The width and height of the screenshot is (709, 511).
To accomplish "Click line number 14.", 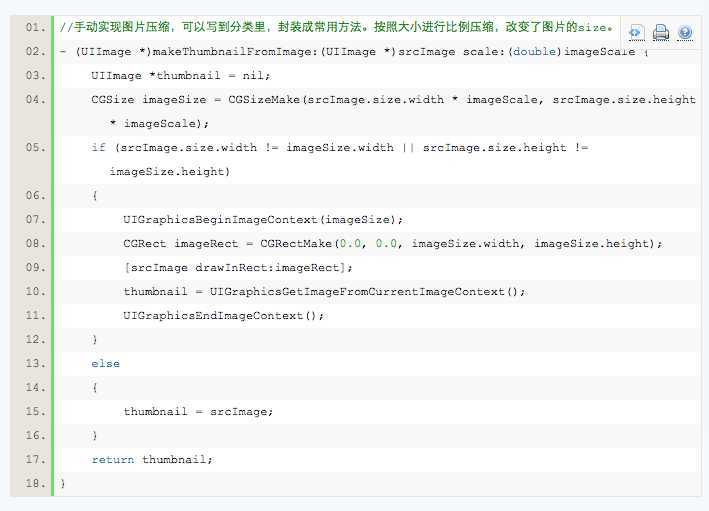I will (35, 387).
